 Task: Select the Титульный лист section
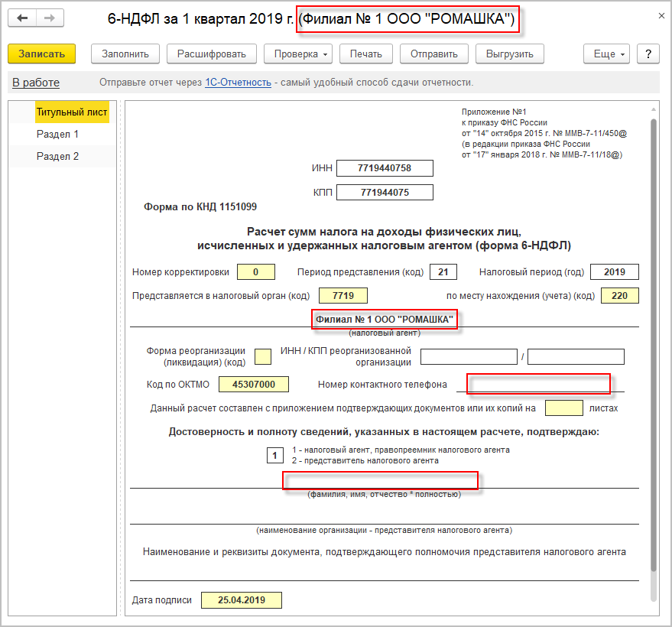(72, 112)
